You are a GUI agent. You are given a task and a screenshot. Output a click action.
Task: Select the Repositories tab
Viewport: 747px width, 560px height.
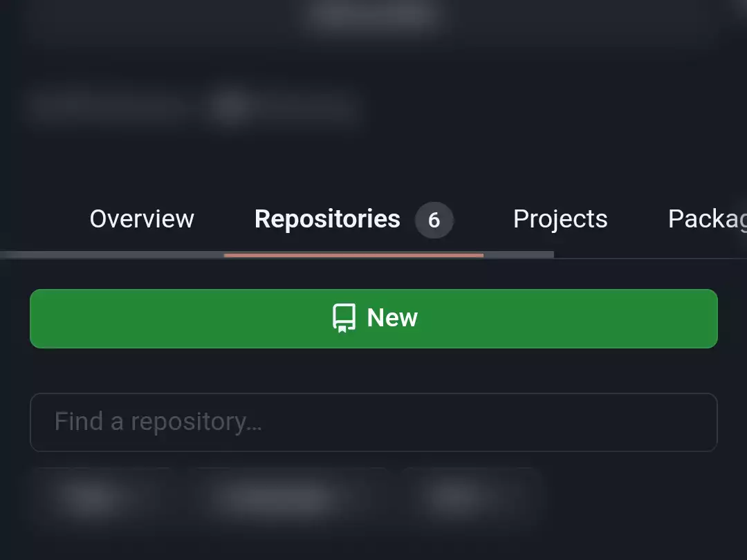point(327,218)
